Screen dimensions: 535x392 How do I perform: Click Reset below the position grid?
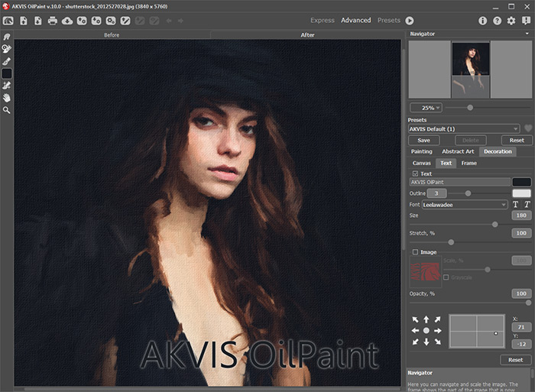(x=515, y=360)
